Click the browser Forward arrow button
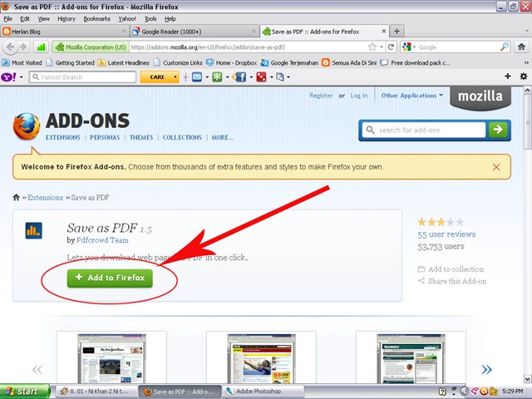532x399 pixels. [23, 47]
